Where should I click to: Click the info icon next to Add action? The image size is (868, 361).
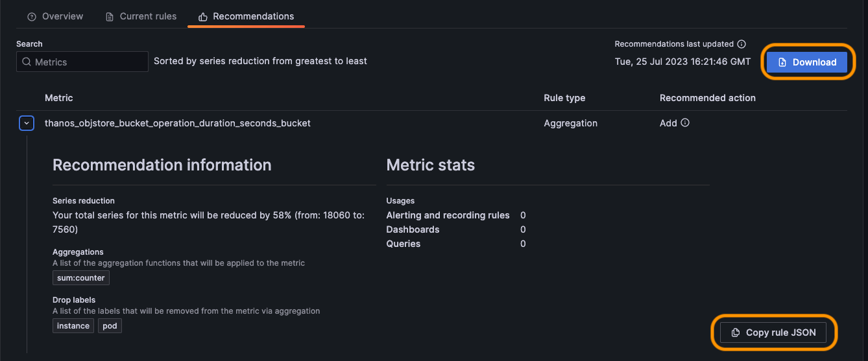pos(685,122)
